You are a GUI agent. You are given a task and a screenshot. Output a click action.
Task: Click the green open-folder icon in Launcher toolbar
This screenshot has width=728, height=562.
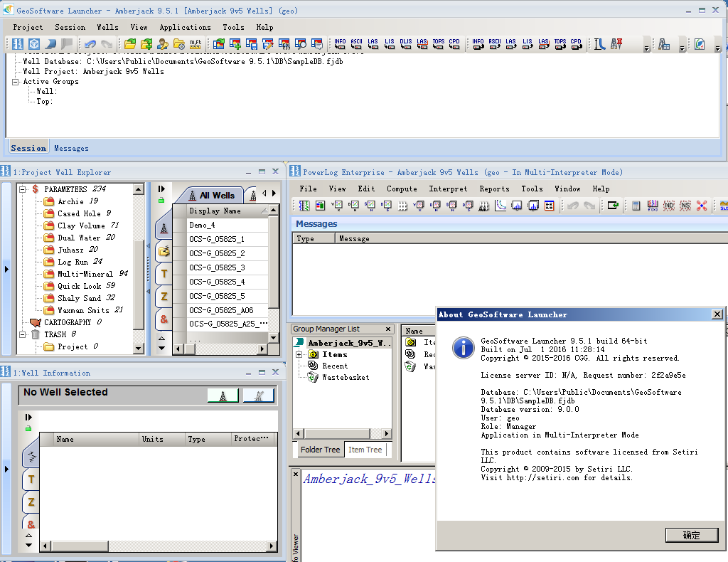tap(130, 44)
